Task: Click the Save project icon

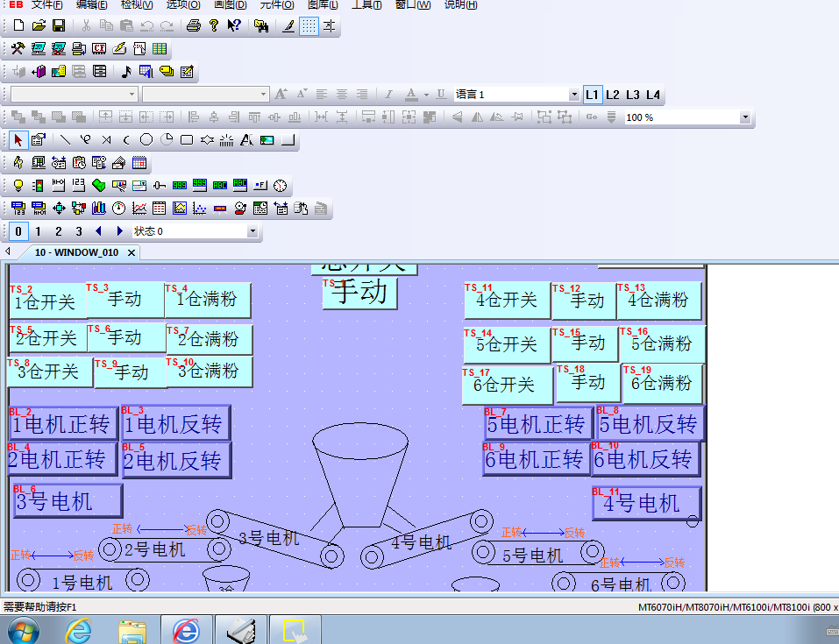Action: pos(59,25)
